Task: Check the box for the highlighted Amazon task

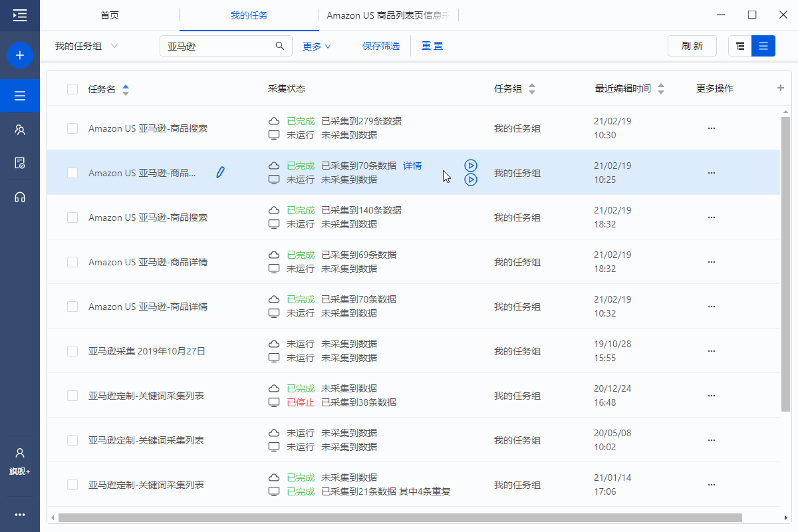Action: click(x=72, y=173)
